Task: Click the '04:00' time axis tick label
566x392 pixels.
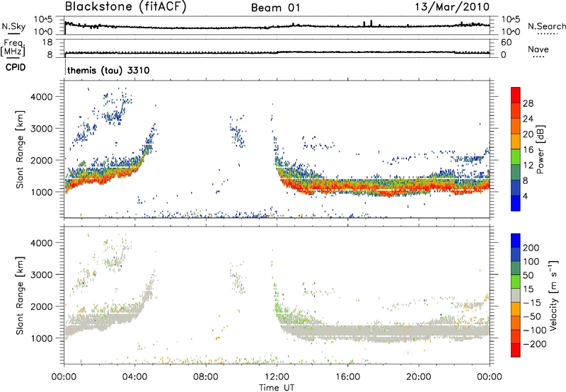Action: [x=135, y=377]
